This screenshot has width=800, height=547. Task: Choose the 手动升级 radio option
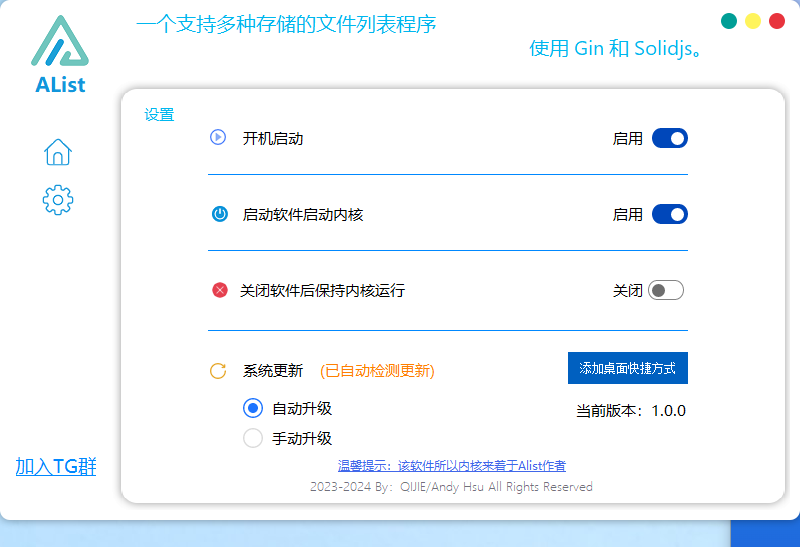253,438
